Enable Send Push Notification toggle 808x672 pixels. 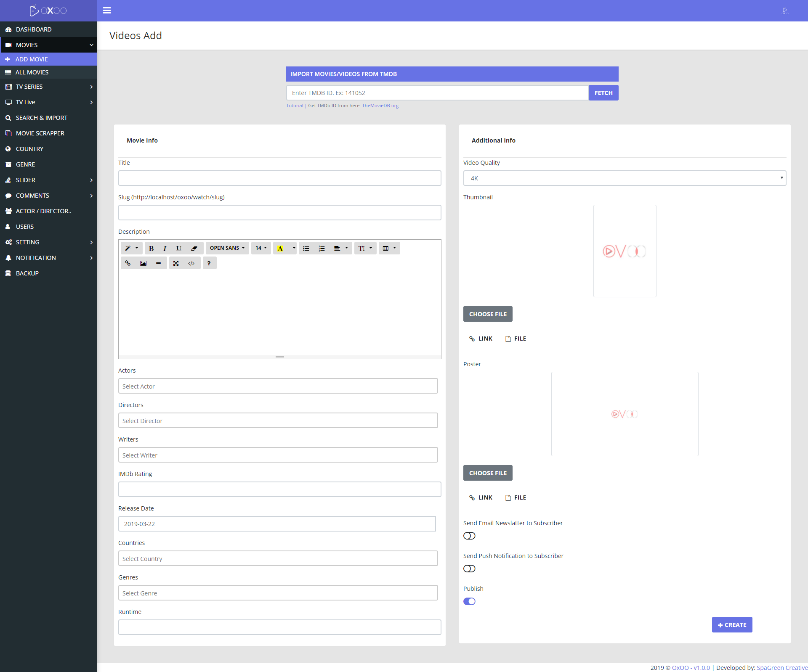coord(469,569)
